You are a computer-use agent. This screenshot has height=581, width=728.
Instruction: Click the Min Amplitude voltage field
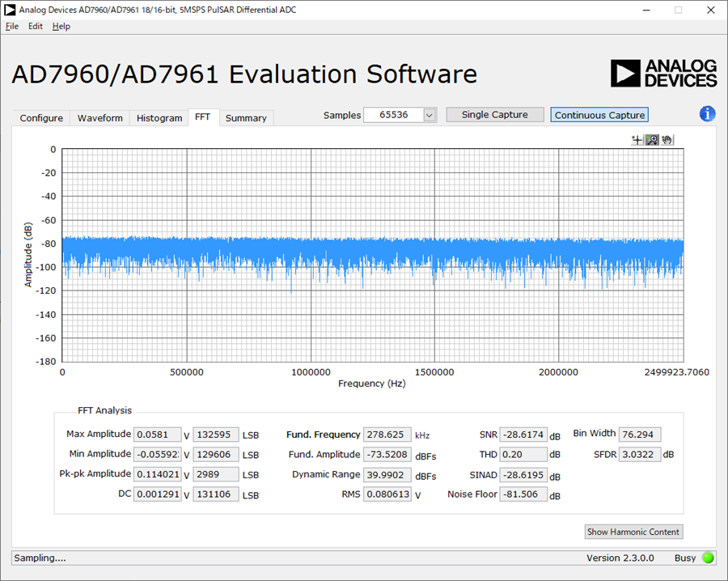[158, 454]
